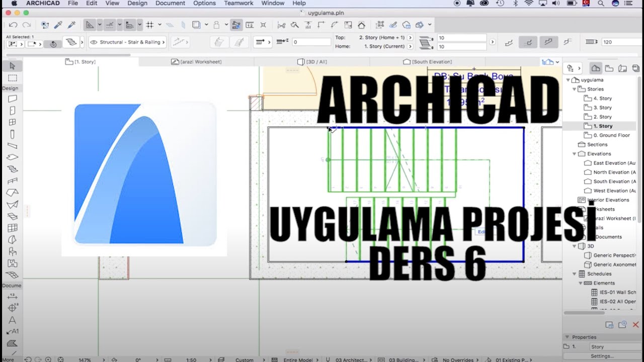Open the Design menu
The width and height of the screenshot is (644, 362).
click(137, 4)
